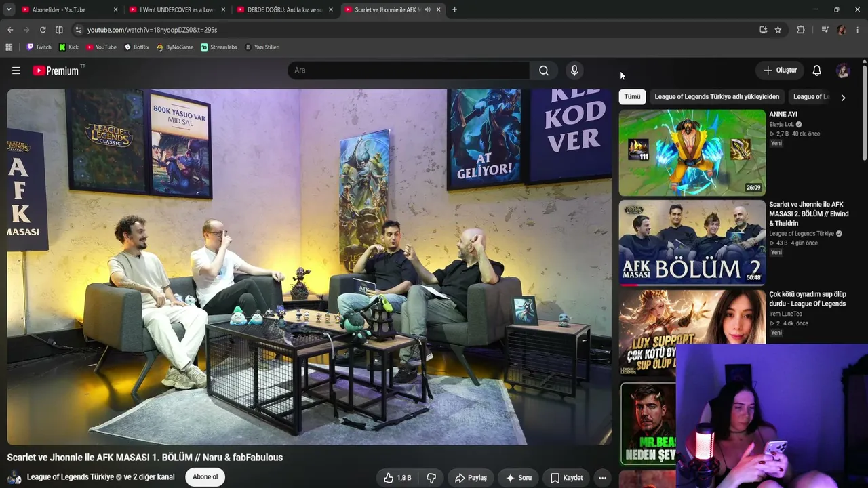Switch to the I Went UNDERCOVER tab
This screenshot has height=488, width=868.
[178, 9]
